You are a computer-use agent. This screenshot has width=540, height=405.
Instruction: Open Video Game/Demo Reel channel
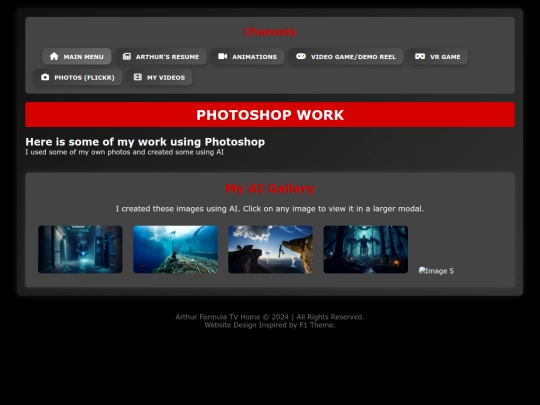[x=346, y=56]
